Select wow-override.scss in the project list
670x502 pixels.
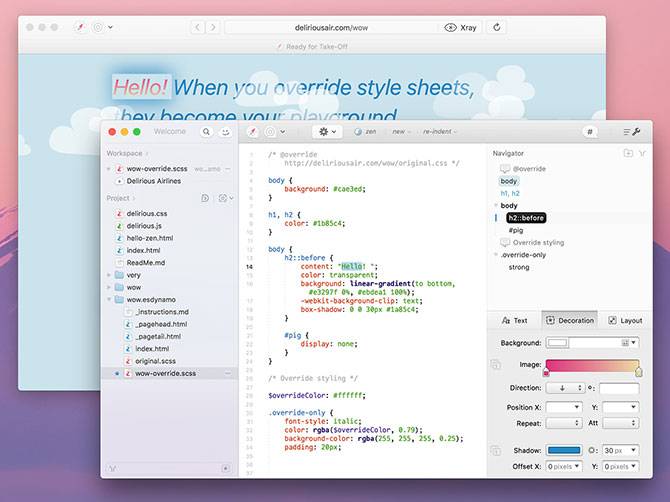click(165, 373)
